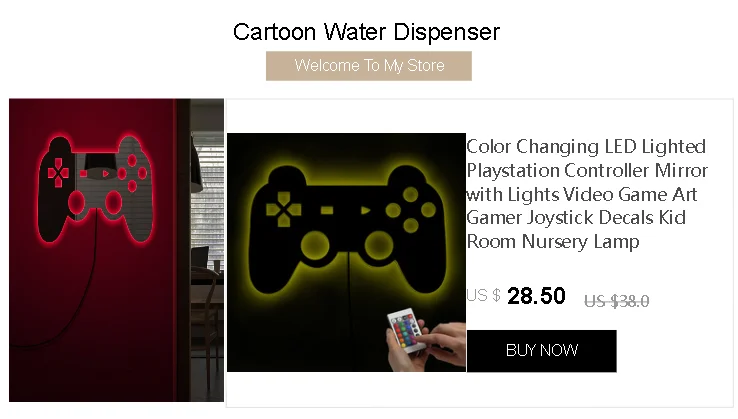Click the Welcome To My Store banner
Image resolution: width=738 pixels, height=419 pixels.
tap(369, 66)
